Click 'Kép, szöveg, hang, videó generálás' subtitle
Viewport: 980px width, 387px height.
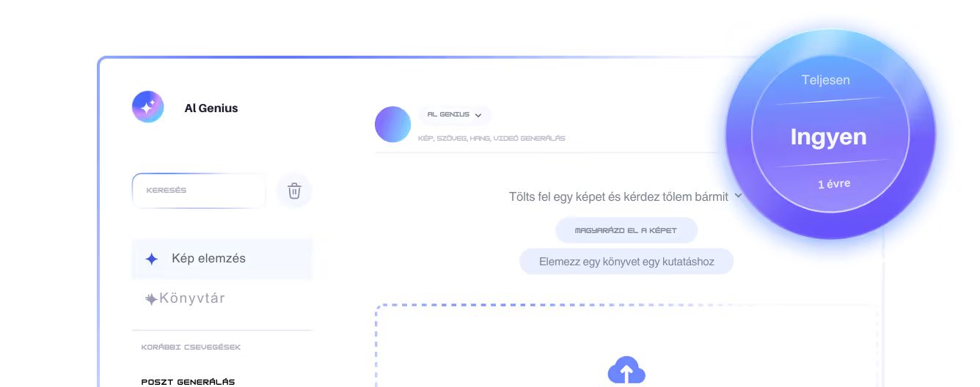491,138
